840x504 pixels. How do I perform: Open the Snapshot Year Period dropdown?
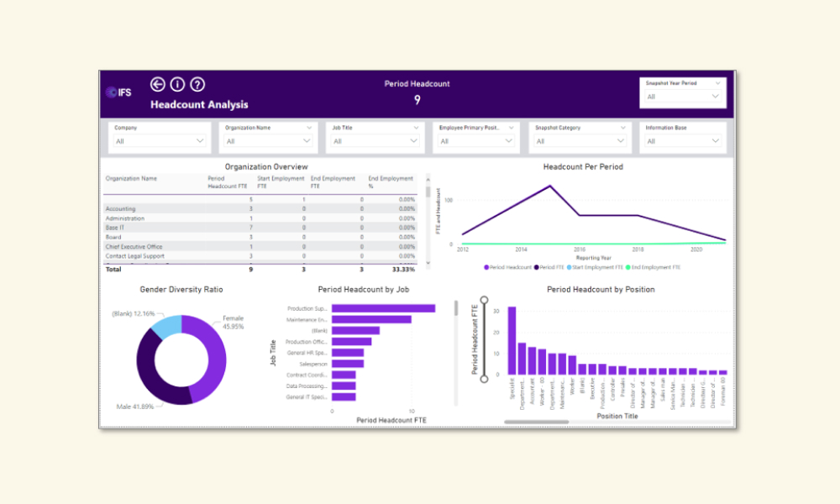[682, 97]
